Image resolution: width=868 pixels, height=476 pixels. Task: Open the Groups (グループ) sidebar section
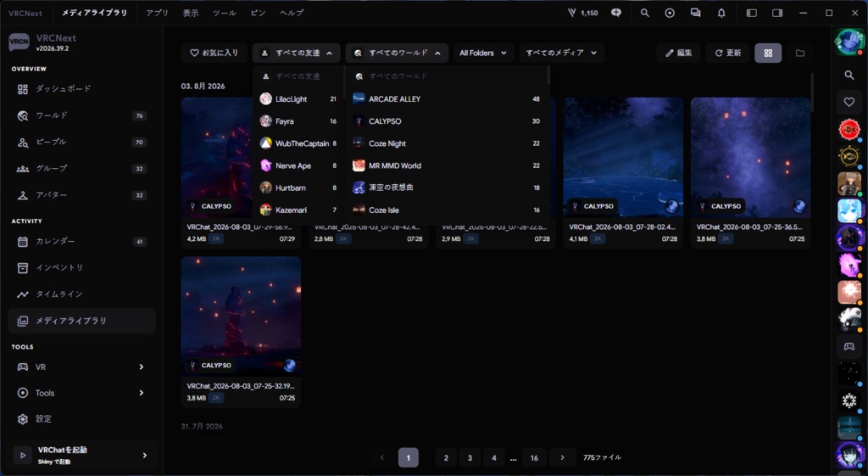tap(82, 169)
